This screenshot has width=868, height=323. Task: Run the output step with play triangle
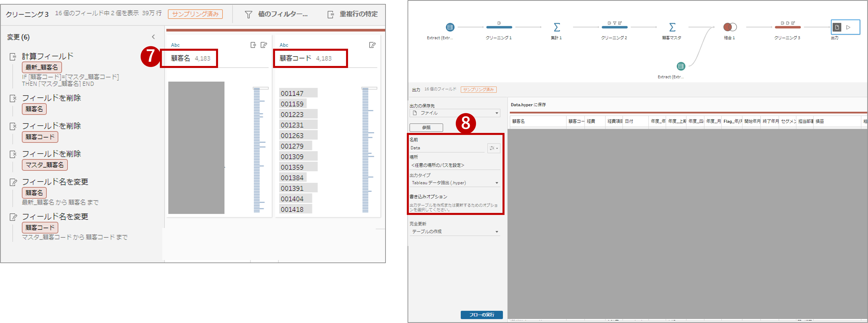tap(849, 27)
